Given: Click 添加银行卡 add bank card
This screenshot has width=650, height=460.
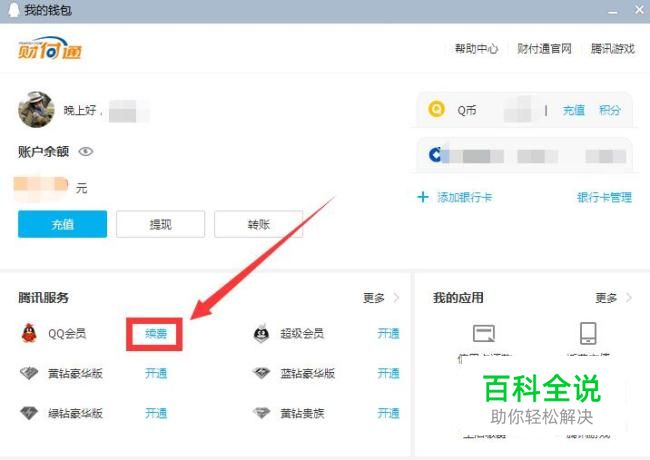Looking at the screenshot, I should tap(465, 197).
